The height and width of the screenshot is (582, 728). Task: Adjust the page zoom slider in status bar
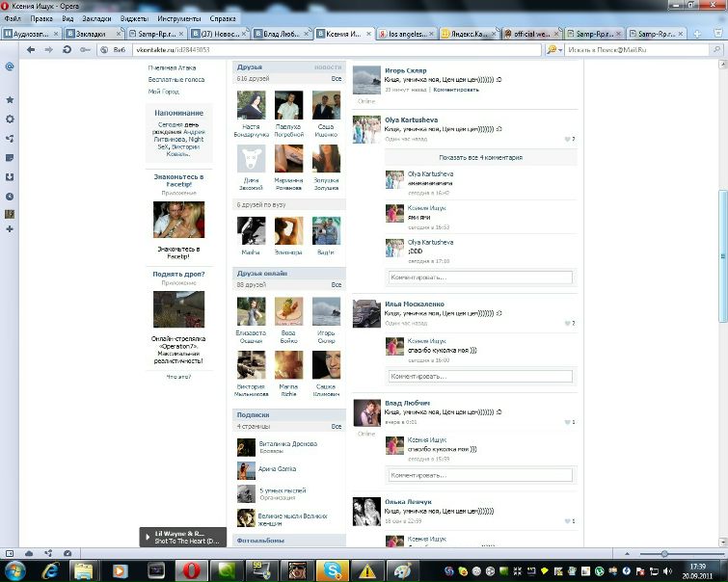point(663,554)
